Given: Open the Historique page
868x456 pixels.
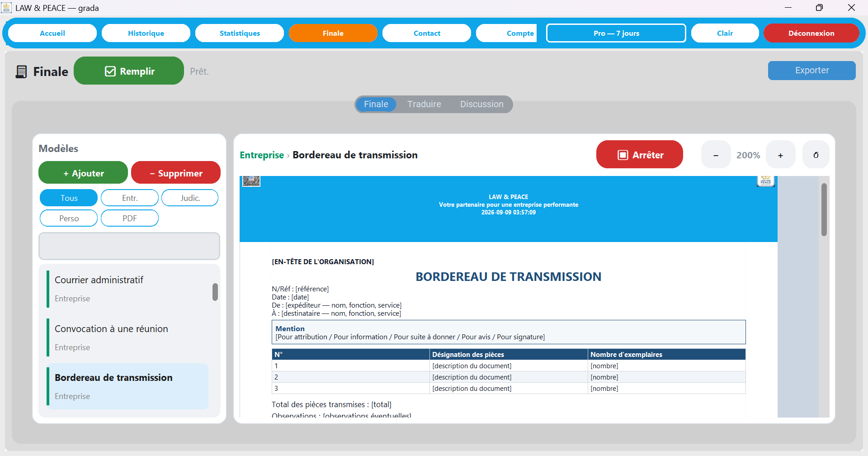Looking at the screenshot, I should click(146, 33).
